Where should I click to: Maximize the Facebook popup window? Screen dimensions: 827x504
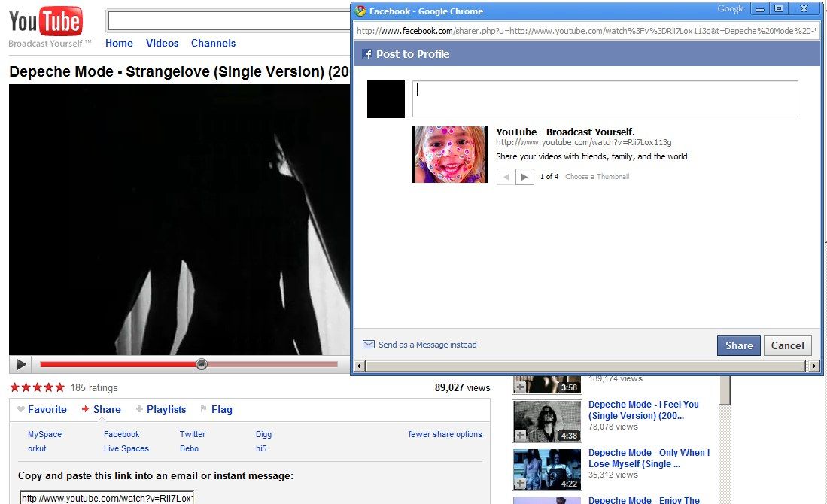pos(779,8)
